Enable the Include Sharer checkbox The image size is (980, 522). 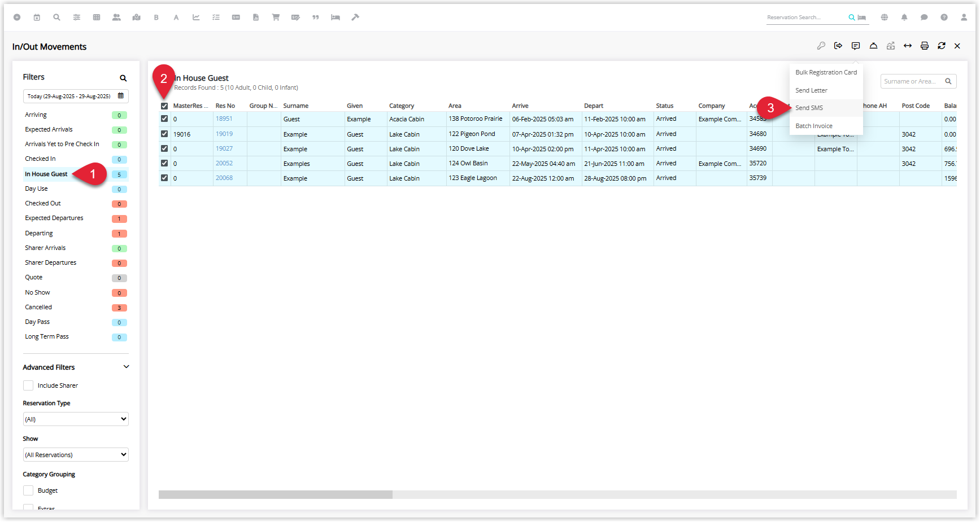click(28, 385)
